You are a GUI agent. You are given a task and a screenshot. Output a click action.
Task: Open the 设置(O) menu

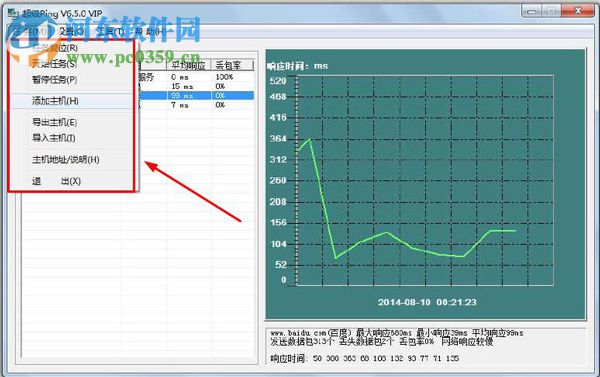click(x=72, y=32)
